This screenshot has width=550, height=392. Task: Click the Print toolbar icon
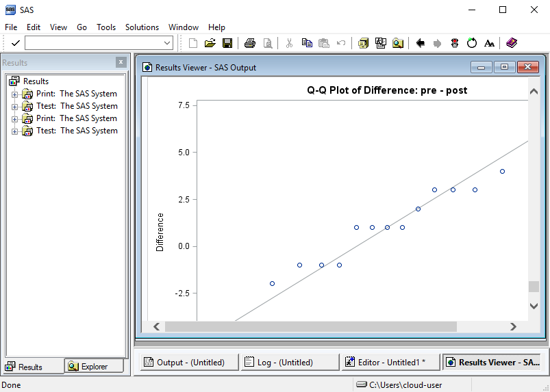tap(250, 43)
